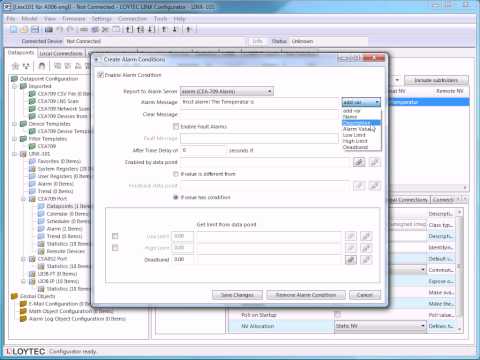Screen dimensions: 480x360
Task: Open the Model menu
Action: tap(29, 19)
